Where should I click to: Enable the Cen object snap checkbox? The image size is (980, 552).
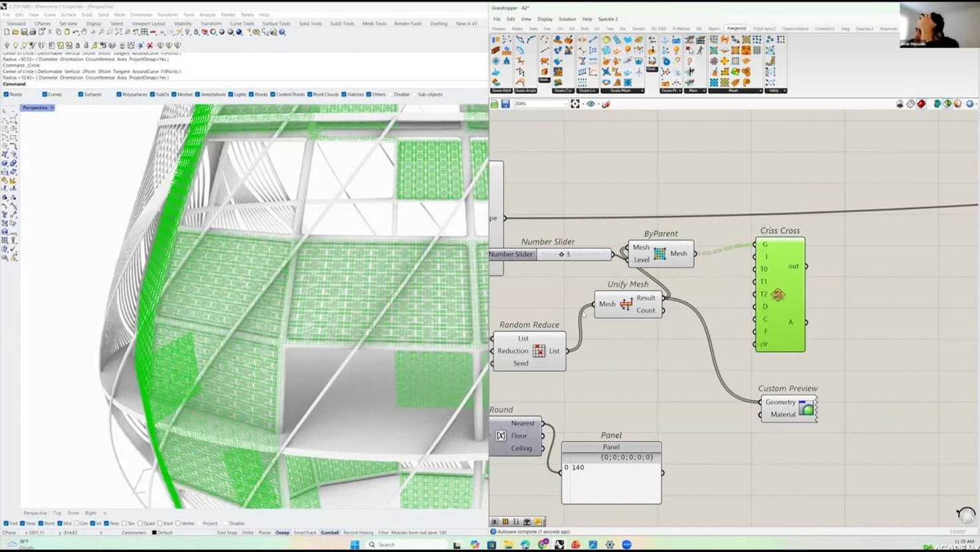[76, 523]
